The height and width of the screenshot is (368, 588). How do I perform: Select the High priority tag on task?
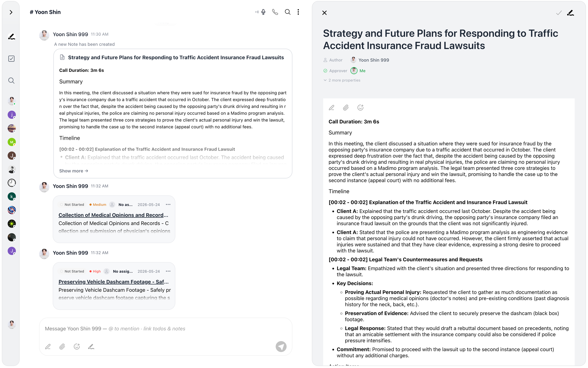click(95, 271)
